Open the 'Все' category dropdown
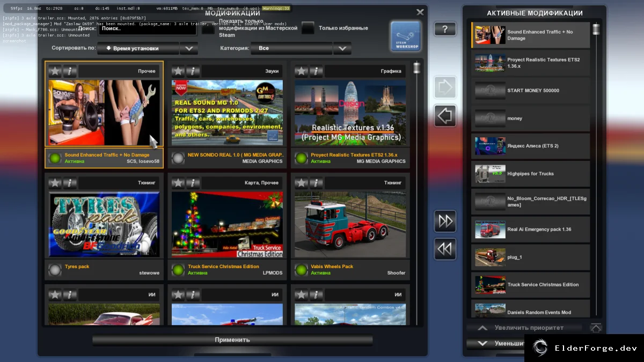Image resolution: width=644 pixels, height=362 pixels. 302,48
